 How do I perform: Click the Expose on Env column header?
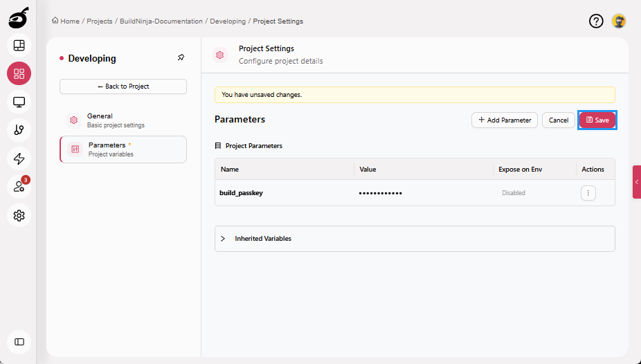click(x=520, y=169)
